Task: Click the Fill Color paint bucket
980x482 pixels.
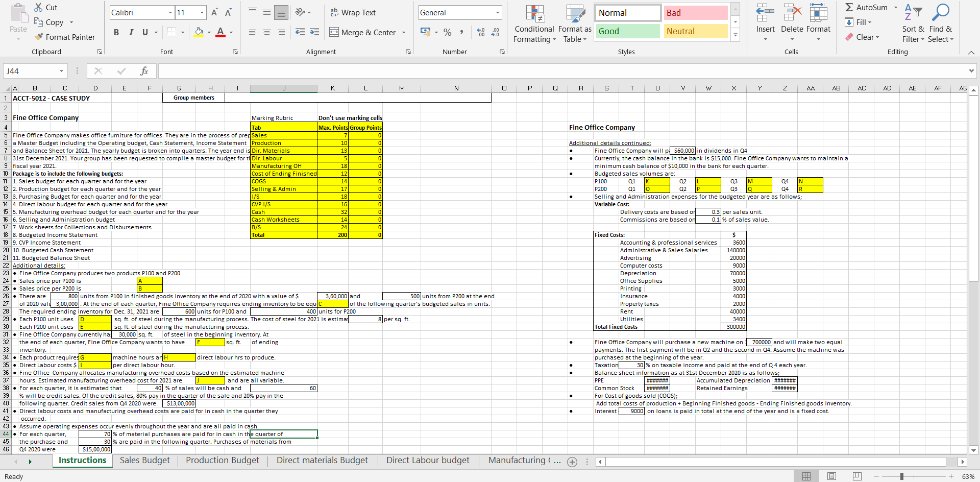Action: [x=199, y=32]
